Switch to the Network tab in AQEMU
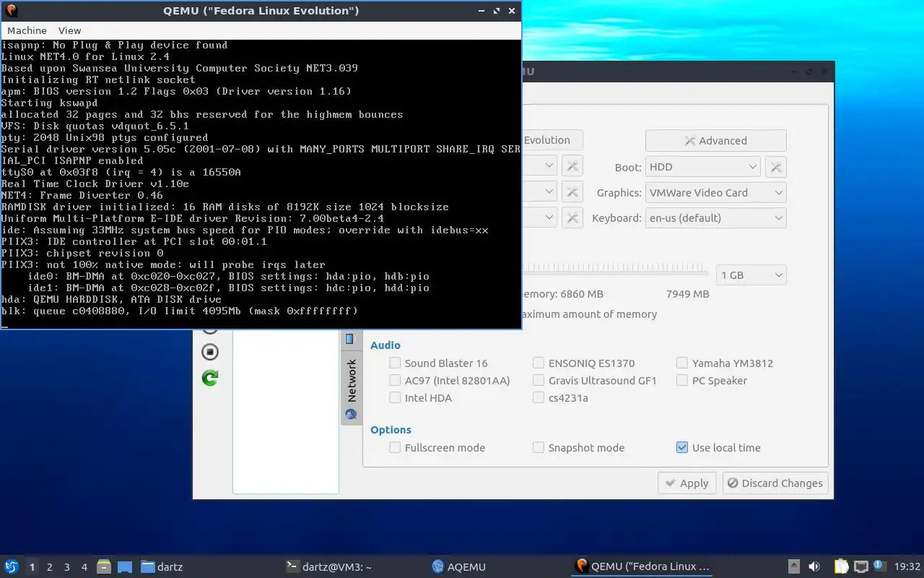 click(351, 389)
